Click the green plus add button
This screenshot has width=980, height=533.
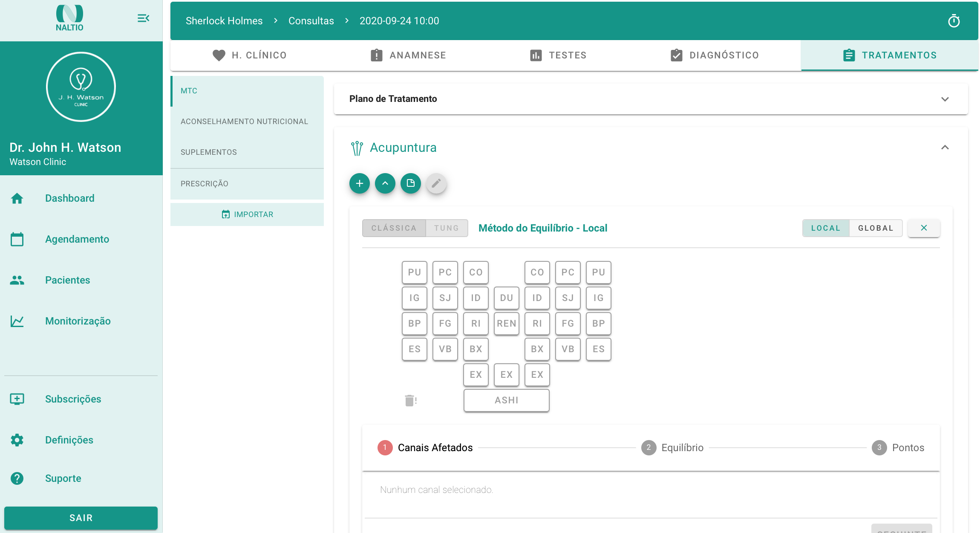(x=359, y=183)
